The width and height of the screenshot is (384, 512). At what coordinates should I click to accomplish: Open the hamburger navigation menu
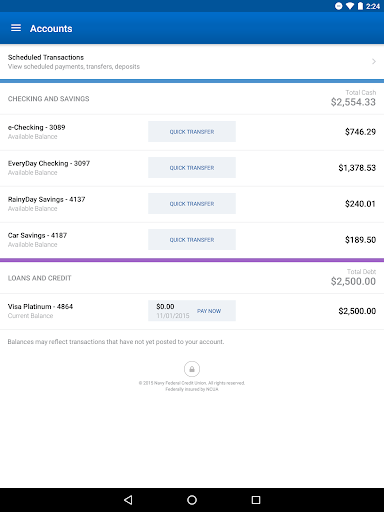16,28
